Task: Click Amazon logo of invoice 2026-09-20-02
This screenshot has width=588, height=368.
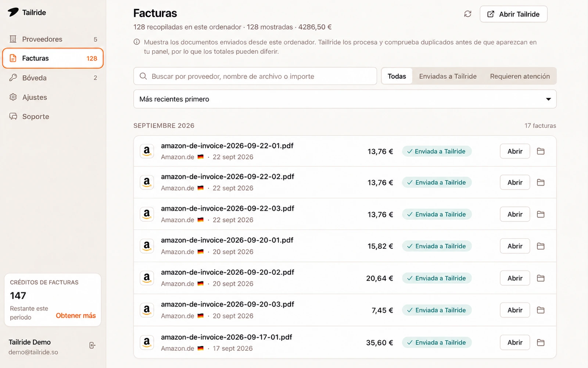Action: click(147, 278)
